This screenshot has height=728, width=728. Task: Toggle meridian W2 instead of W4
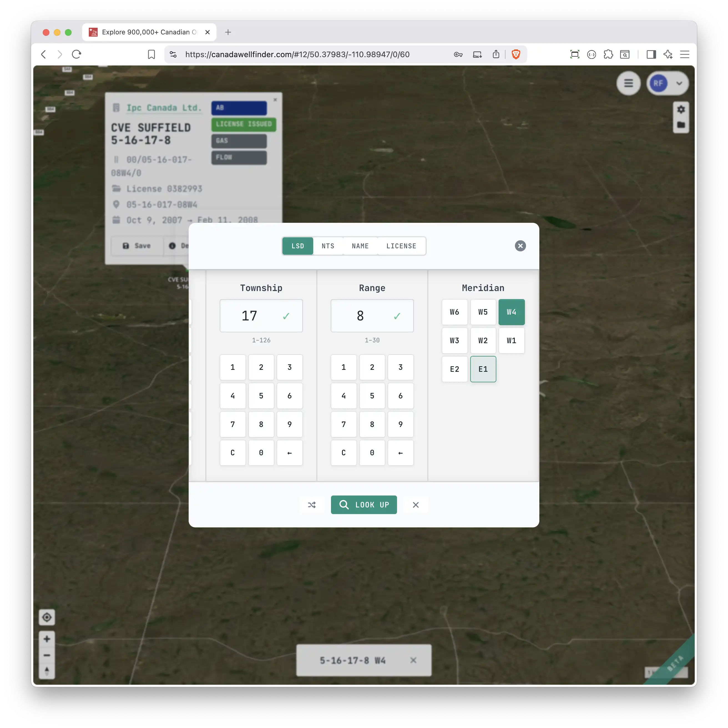coord(483,340)
